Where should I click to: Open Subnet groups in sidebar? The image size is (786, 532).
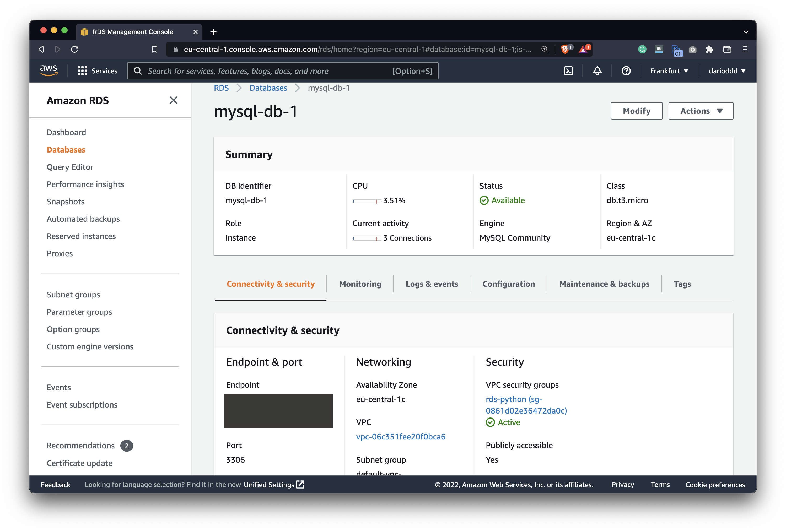coord(73,295)
